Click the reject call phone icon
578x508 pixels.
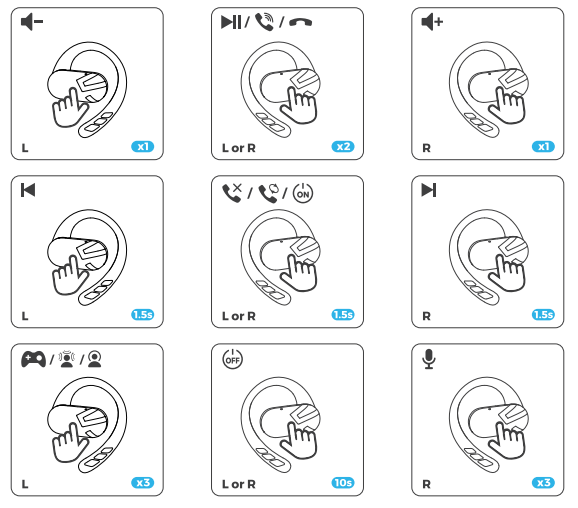click(232, 193)
